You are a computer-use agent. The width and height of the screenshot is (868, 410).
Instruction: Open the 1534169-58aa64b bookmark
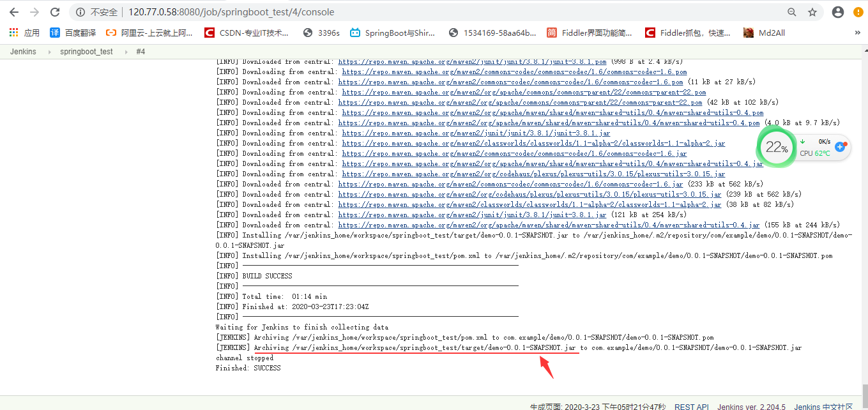pyautogui.click(x=492, y=33)
